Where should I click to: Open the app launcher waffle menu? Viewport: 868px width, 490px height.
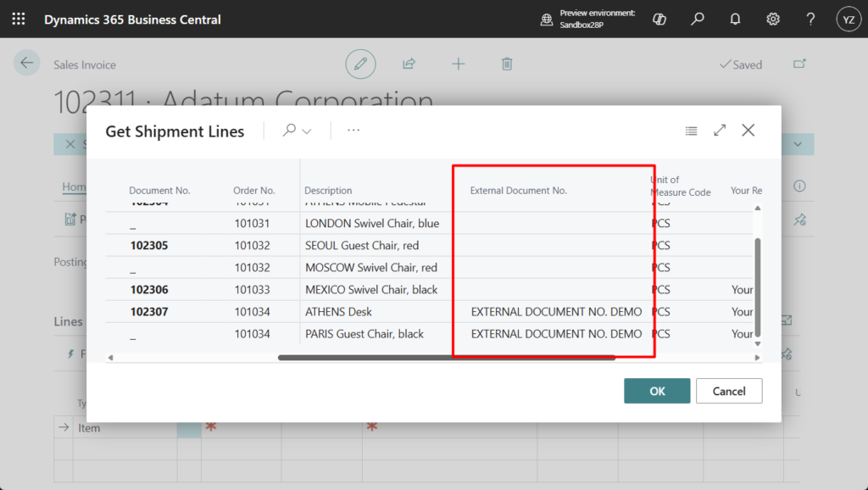(19, 19)
